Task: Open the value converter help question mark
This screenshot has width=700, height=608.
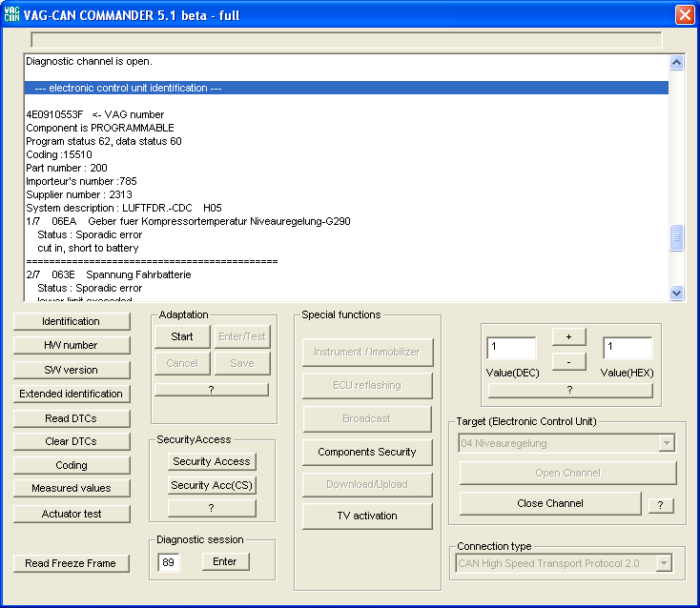Action: (570, 391)
